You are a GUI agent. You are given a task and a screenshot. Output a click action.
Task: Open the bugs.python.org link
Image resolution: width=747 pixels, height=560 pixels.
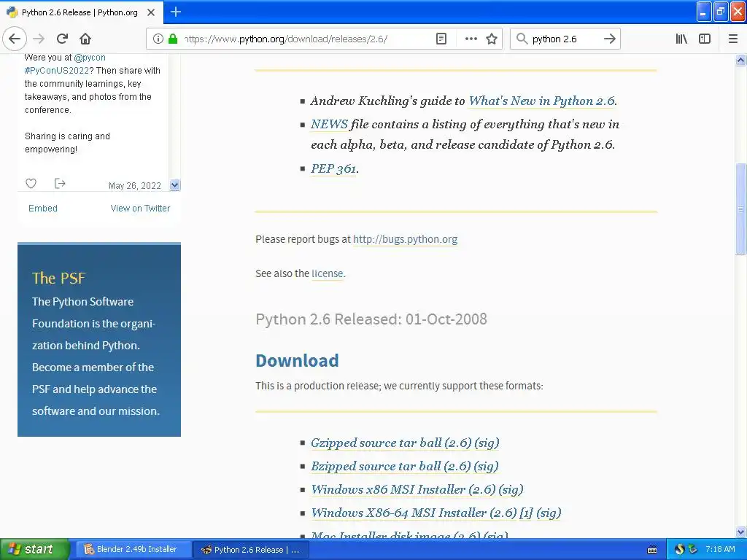point(405,239)
